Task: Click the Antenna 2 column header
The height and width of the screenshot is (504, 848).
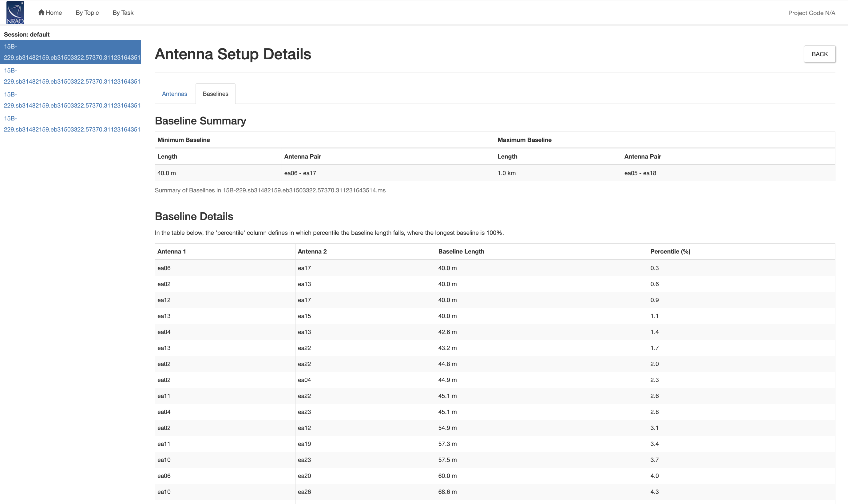Action: click(x=366, y=252)
